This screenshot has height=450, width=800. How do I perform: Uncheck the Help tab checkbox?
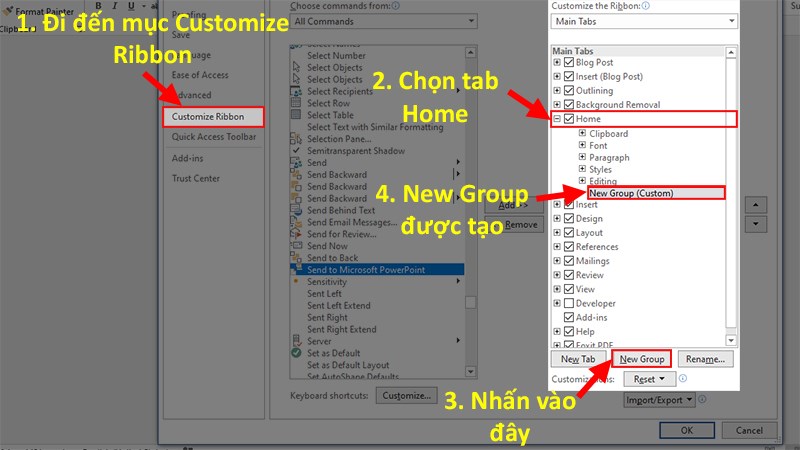pyautogui.click(x=569, y=331)
